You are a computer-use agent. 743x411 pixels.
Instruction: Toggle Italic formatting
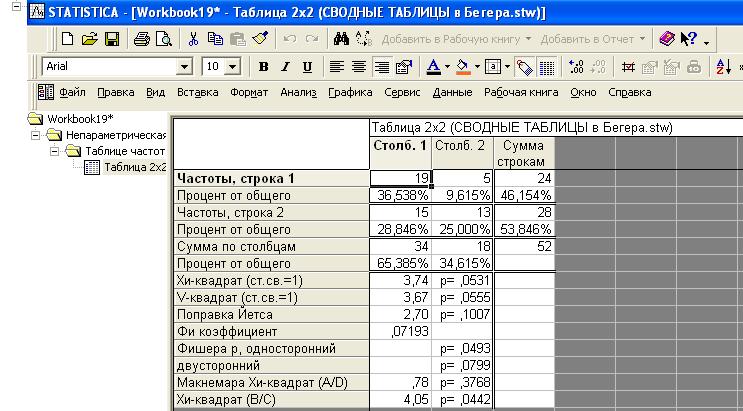point(286,67)
